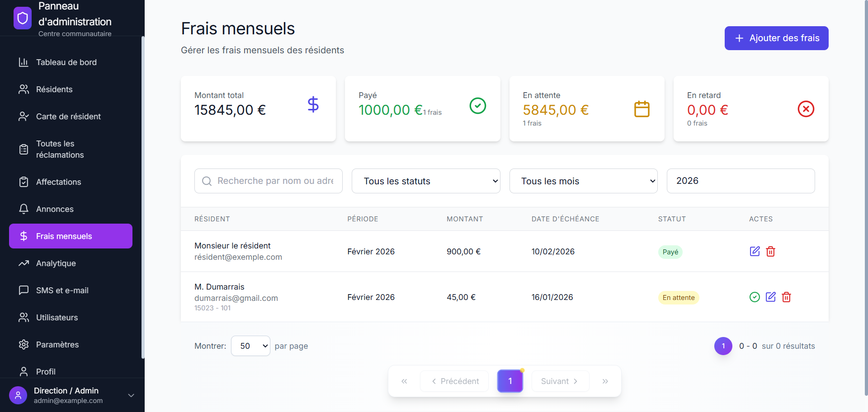Click edit icon for Monsieur le résident fee

[x=755, y=251]
